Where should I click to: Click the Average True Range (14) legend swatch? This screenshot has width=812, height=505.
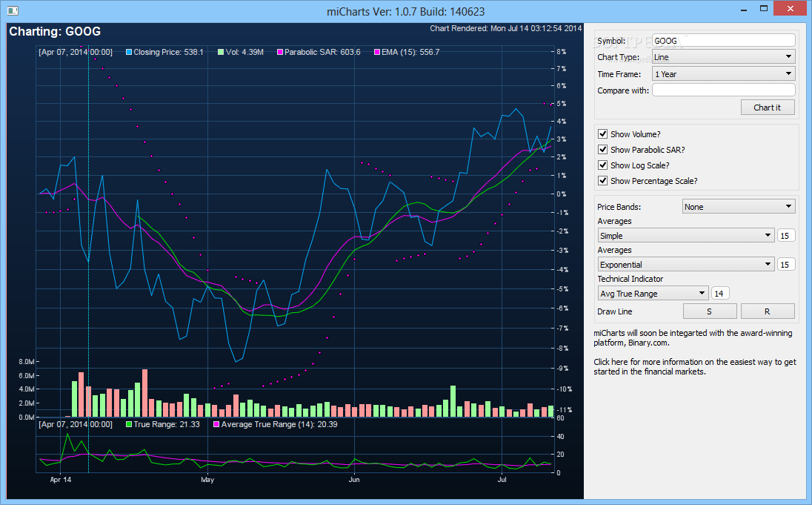(x=216, y=424)
